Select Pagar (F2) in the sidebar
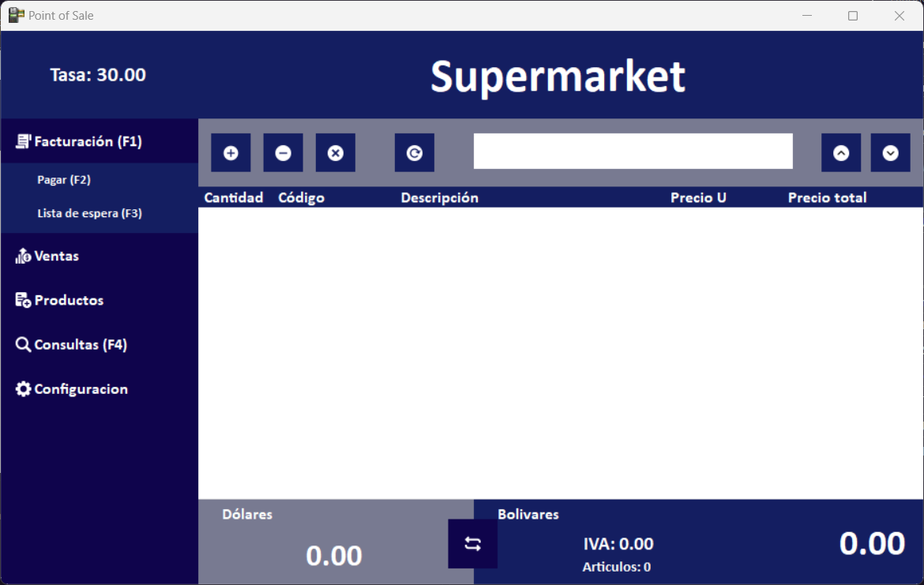 [64, 180]
